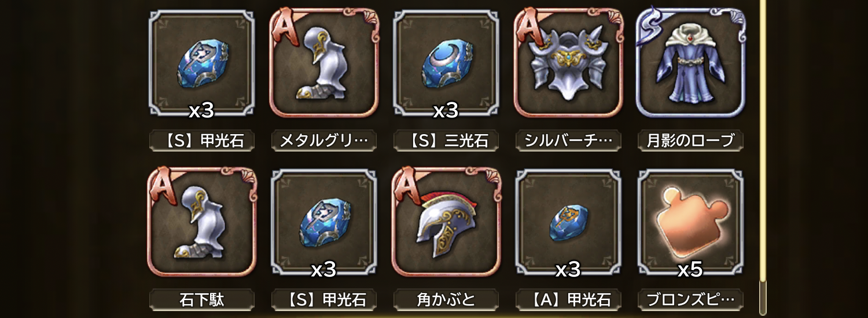Image resolution: width=868 pixels, height=318 pixels.
Task: Click the x3 count on 【S】三光石
Action: (x=446, y=110)
